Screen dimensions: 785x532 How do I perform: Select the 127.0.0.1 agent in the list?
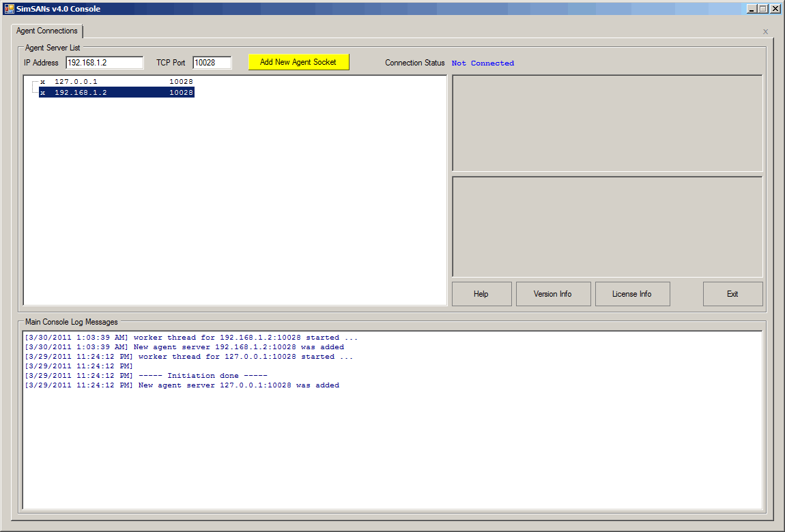(76, 82)
